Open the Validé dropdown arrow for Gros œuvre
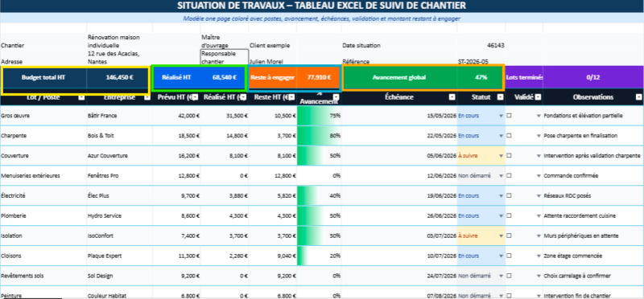 pos(539,116)
